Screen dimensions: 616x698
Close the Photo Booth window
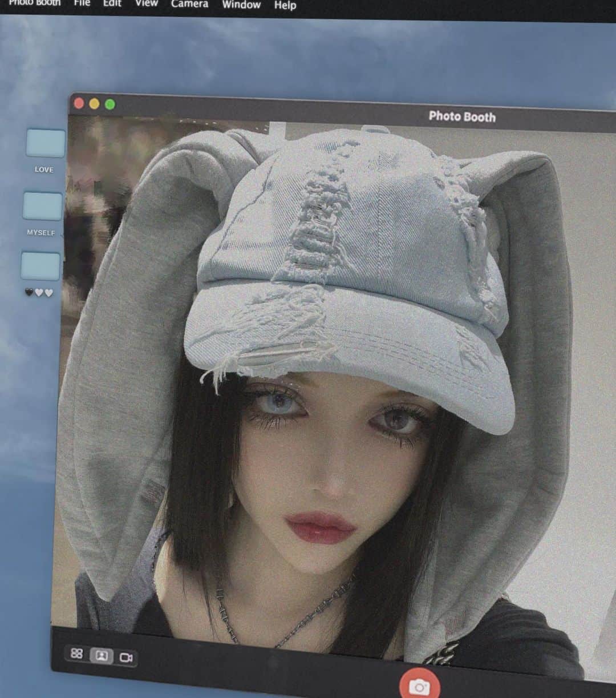(x=79, y=103)
